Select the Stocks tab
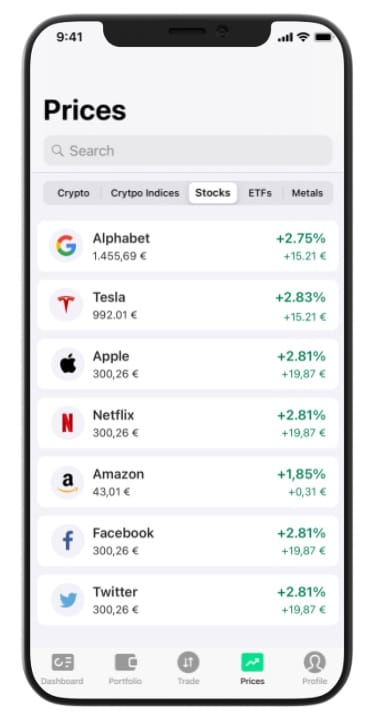Viewport: 370px width, 723px height. (x=213, y=193)
